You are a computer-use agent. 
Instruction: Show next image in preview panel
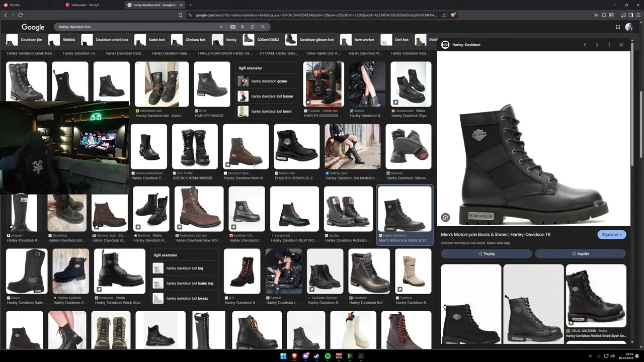point(597,45)
